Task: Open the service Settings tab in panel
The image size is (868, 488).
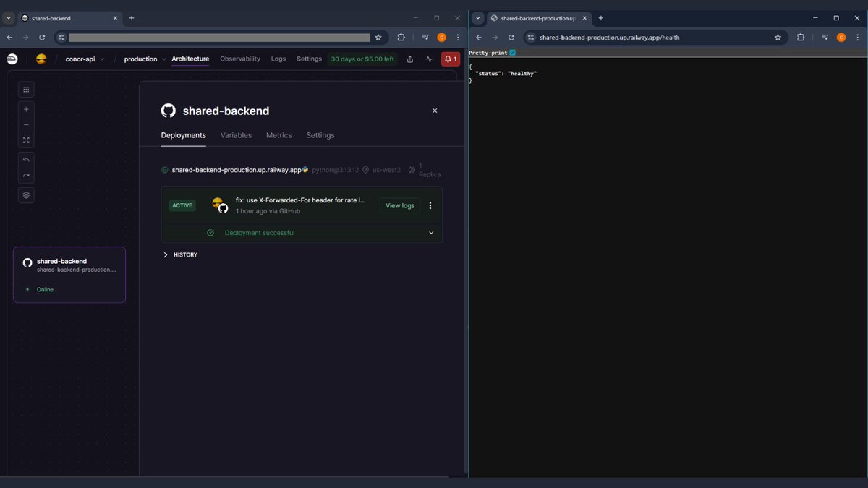Action: 320,135
